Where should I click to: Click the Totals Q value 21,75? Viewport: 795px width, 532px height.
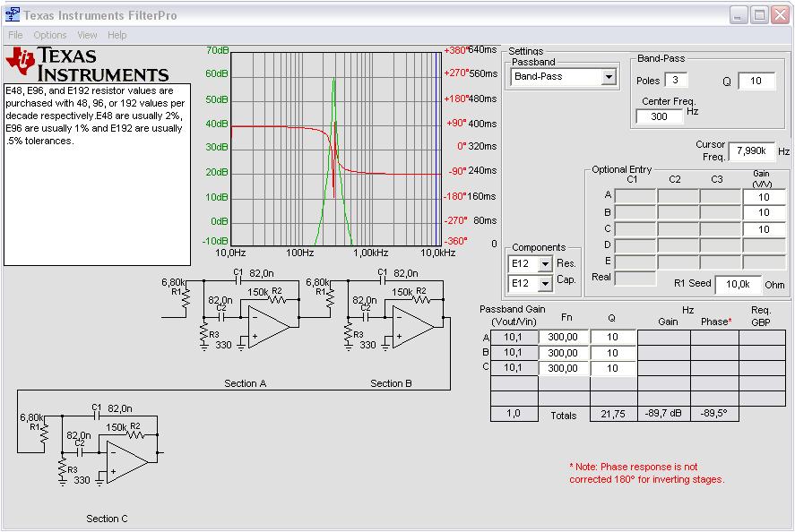tap(613, 414)
